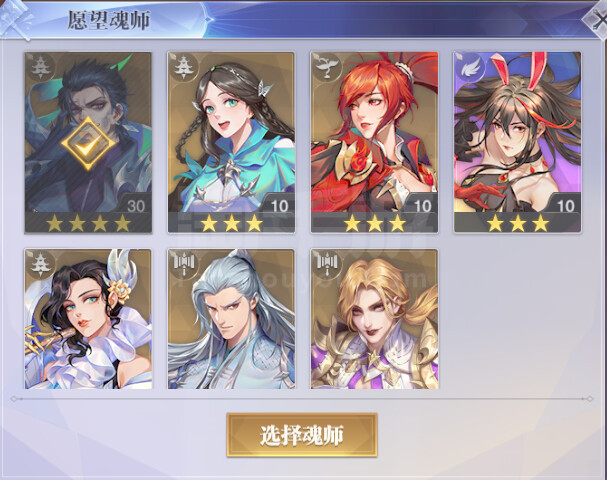Click the tower class icon on dark-haired man card
Image resolution: width=607 pixels, height=480 pixels.
click(39, 67)
